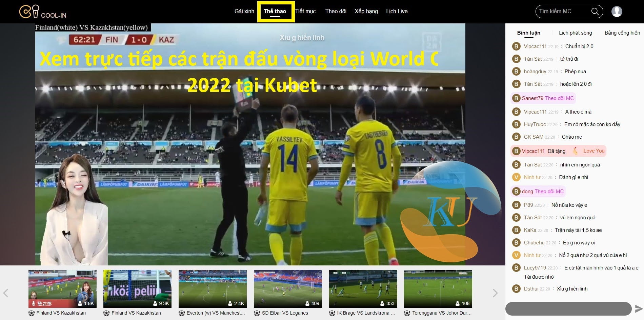Click the microphone icon on first thumbnail
644x320 pixels.
click(34, 303)
